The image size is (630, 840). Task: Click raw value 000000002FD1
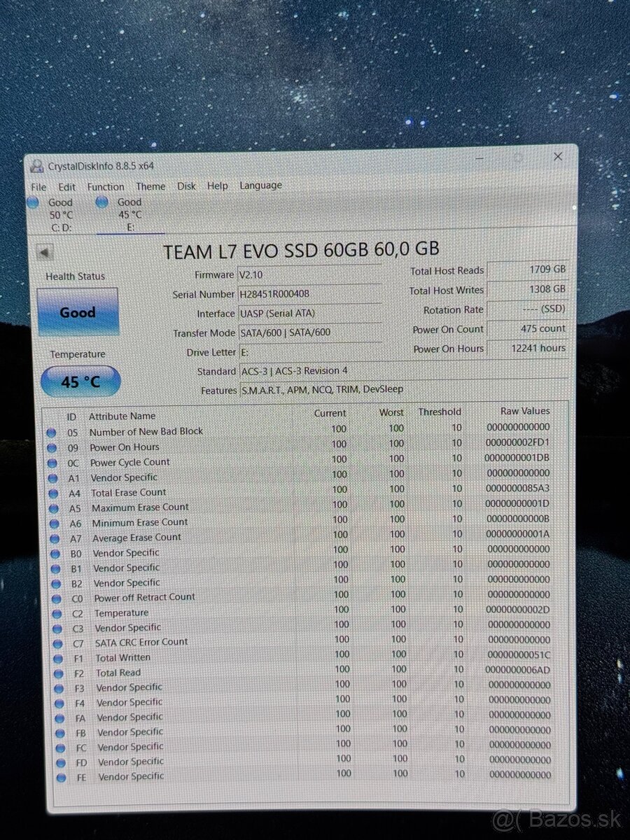pos(517,442)
